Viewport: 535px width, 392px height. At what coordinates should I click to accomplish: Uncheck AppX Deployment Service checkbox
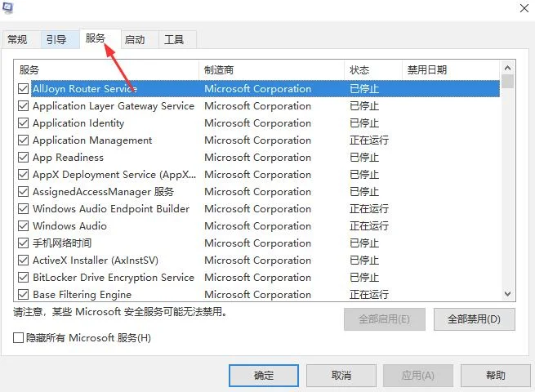coord(23,174)
